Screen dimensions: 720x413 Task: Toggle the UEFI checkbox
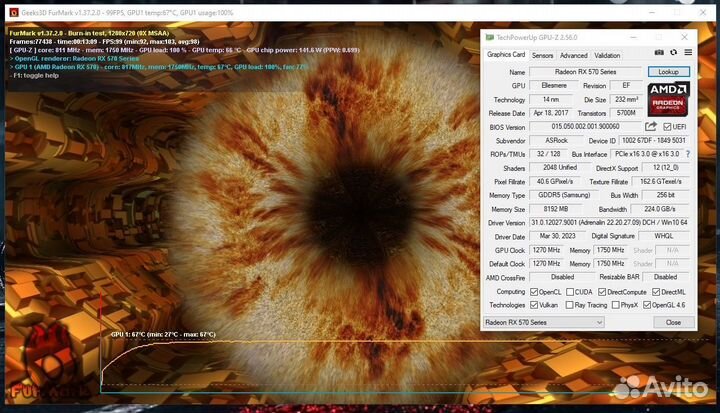tap(667, 127)
